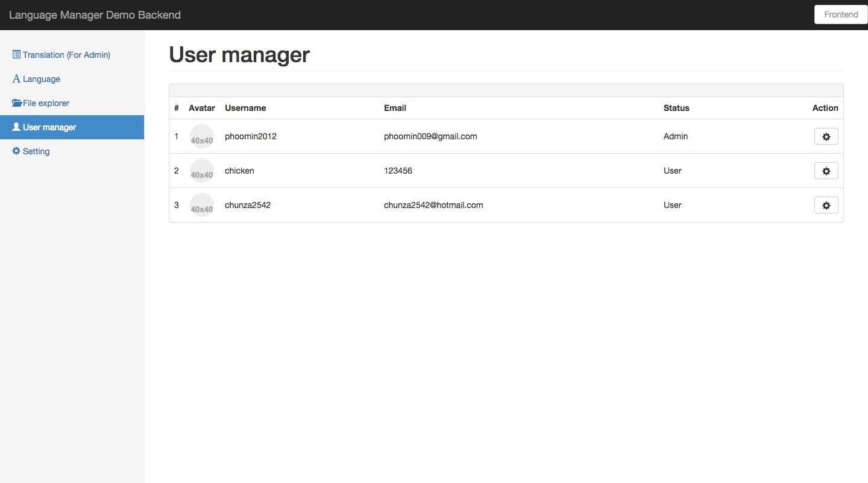Click the User manager person icon
Screen dimensions: 868x483
pyautogui.click(x=16, y=127)
